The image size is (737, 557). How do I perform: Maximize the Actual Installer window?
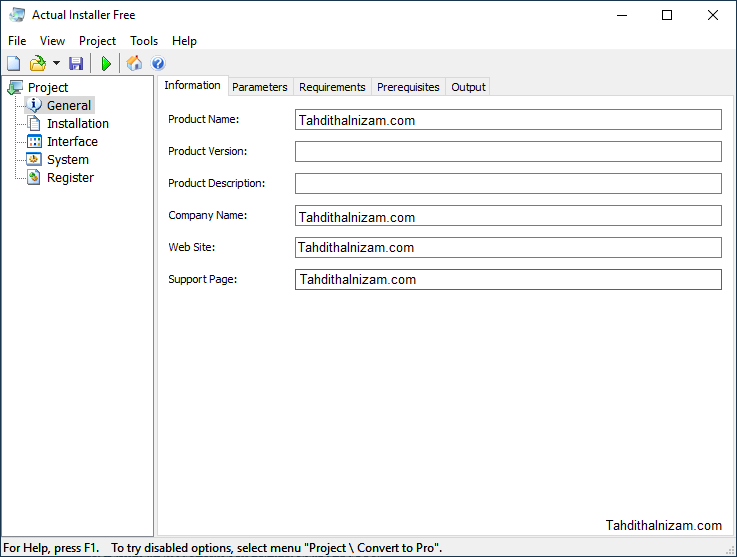pos(666,16)
